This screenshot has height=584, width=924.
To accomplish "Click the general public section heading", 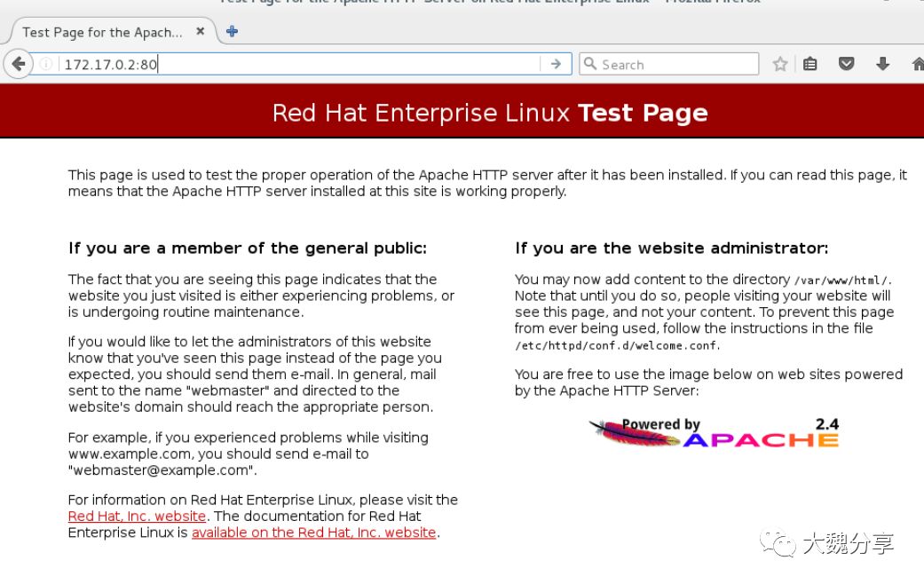I will point(248,249).
